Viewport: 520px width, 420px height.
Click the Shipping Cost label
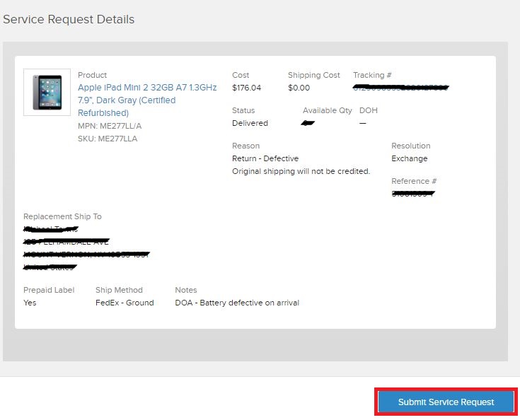[314, 75]
